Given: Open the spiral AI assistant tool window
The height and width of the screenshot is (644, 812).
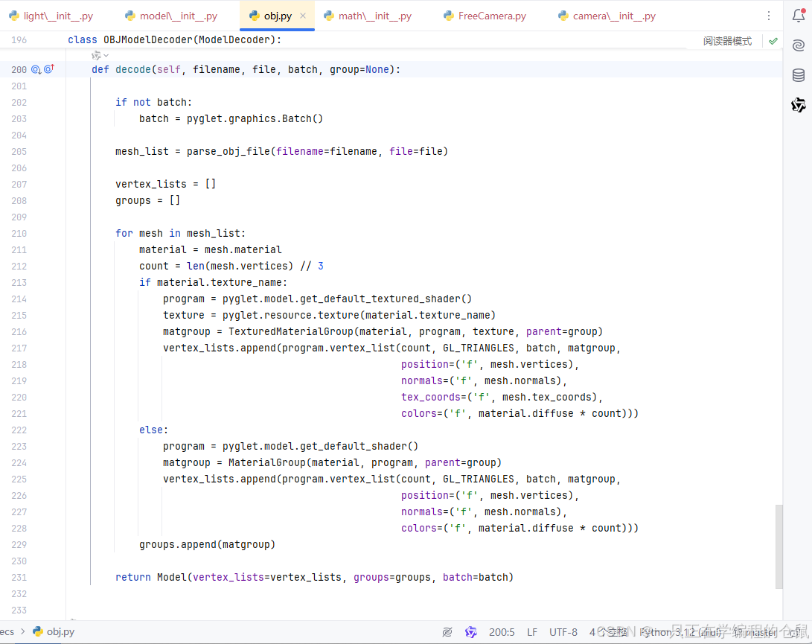Looking at the screenshot, I should point(799,45).
